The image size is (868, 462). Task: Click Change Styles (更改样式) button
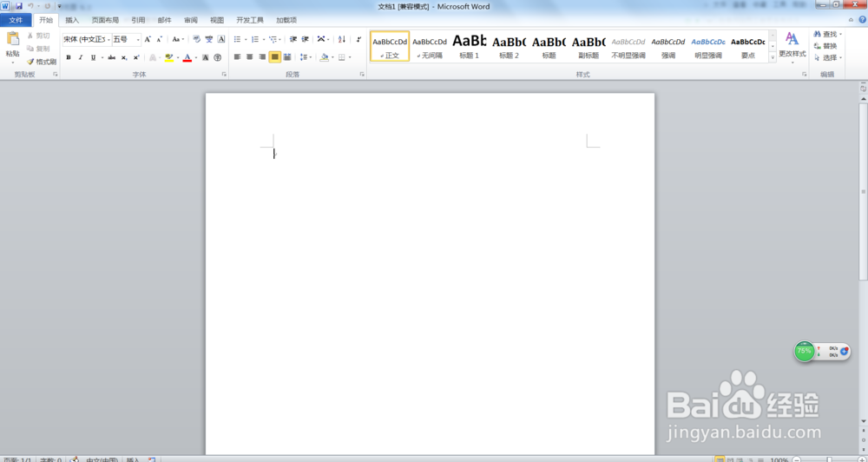point(792,47)
